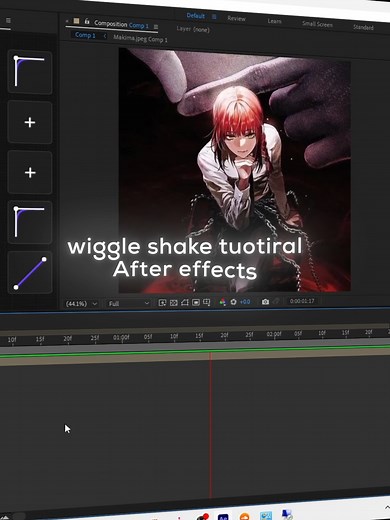The height and width of the screenshot is (520, 390).
Task: Switch to the Learn workspace
Action: [x=274, y=21]
